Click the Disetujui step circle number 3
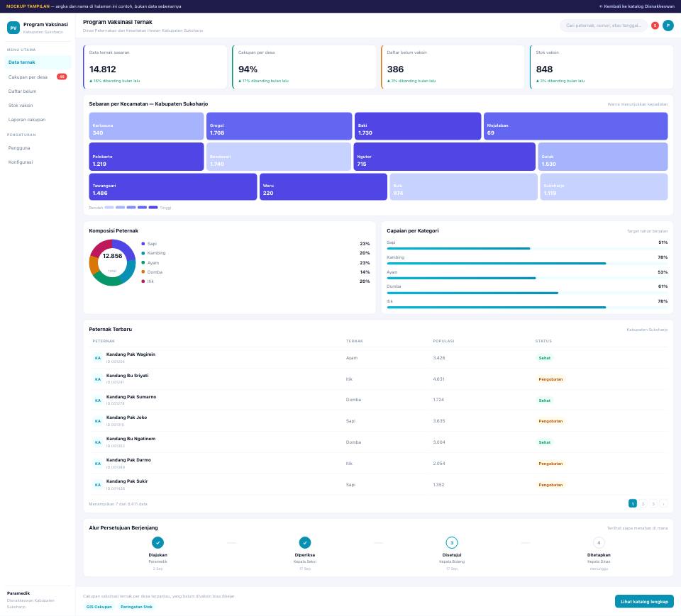Image resolution: width=681 pixels, height=616 pixels. coord(452,543)
